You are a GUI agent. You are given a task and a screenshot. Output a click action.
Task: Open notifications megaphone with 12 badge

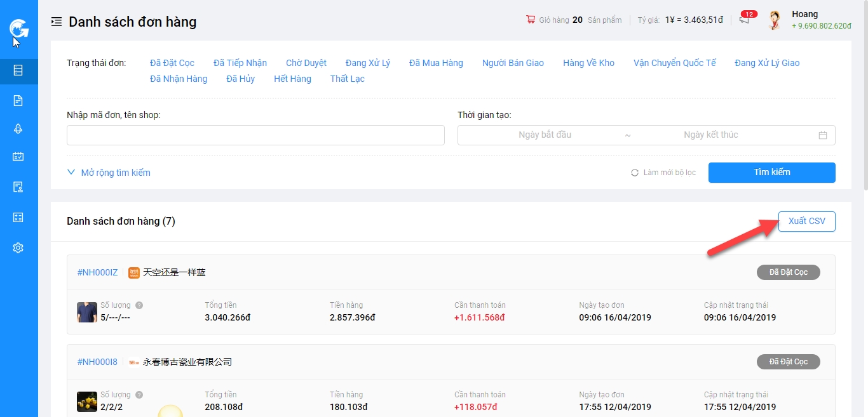click(x=745, y=20)
